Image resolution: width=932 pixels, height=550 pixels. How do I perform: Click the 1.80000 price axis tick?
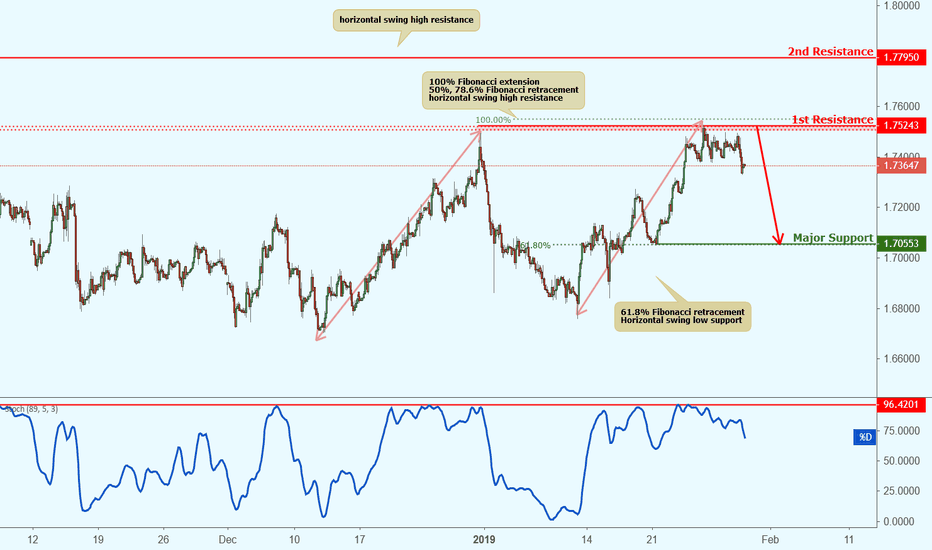pos(902,5)
